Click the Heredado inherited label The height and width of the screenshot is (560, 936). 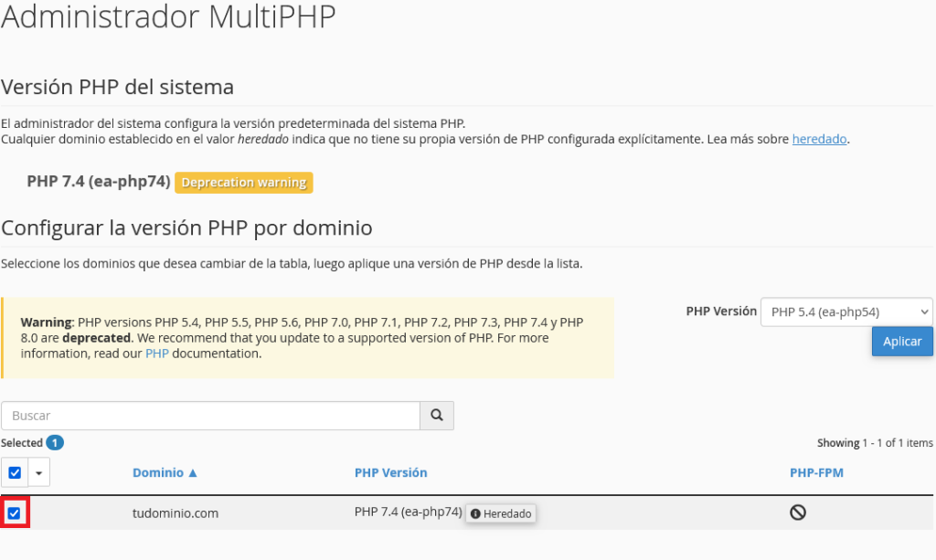(x=506, y=513)
